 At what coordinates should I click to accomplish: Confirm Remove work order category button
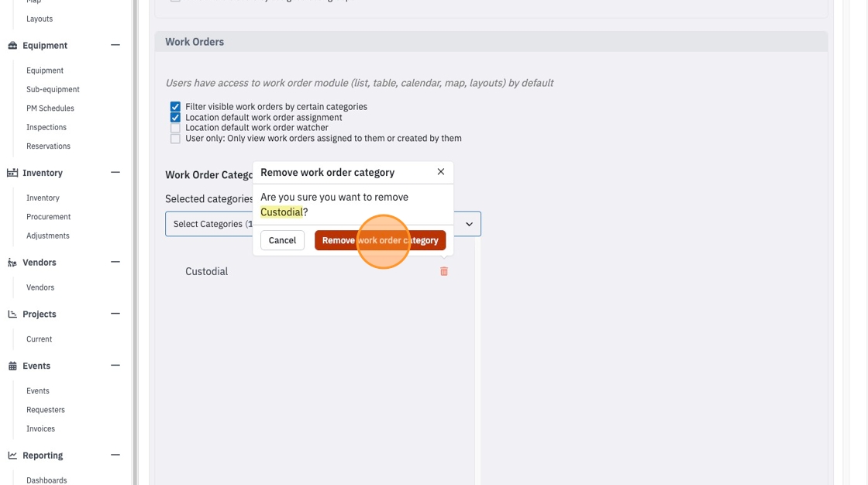[381, 240]
